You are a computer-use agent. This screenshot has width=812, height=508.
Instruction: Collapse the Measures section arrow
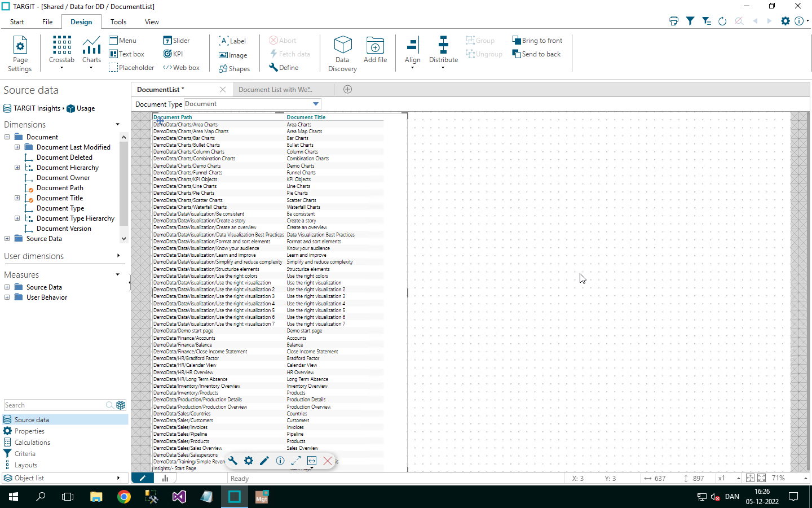click(118, 274)
